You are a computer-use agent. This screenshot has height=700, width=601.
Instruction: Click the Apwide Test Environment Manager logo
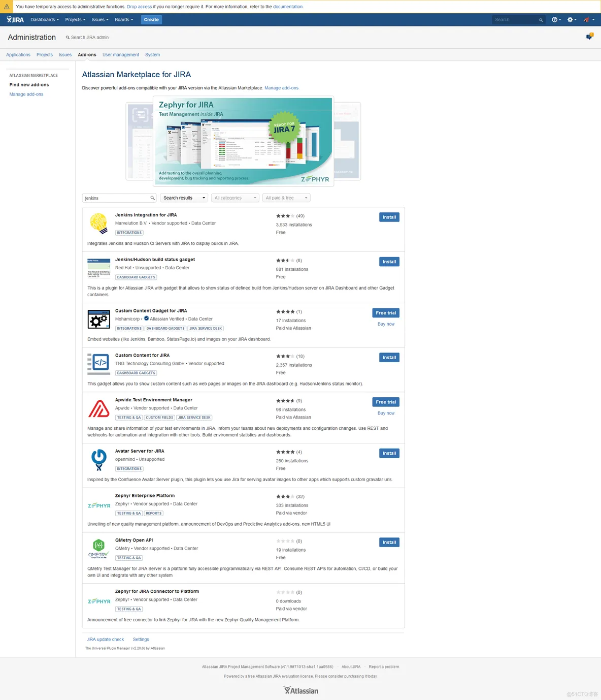(98, 408)
